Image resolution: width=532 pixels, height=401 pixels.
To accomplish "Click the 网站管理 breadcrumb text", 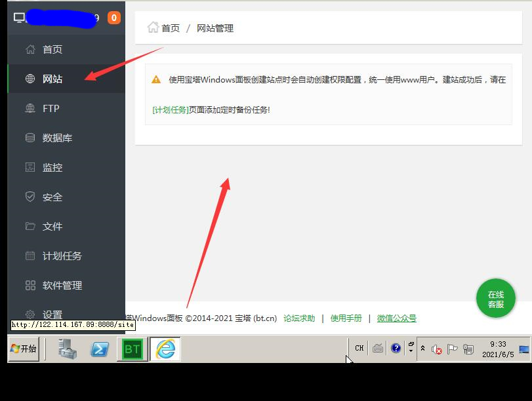I will (x=215, y=28).
